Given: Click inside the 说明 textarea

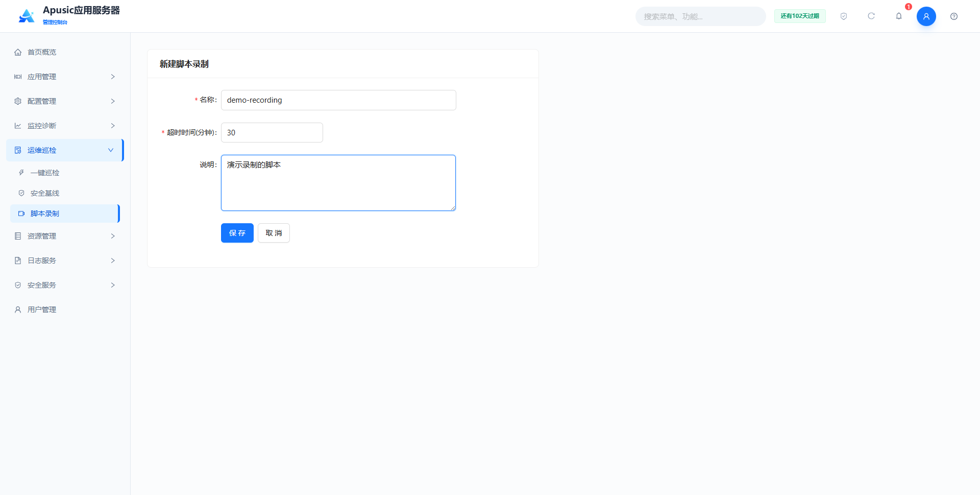Looking at the screenshot, I should point(338,183).
